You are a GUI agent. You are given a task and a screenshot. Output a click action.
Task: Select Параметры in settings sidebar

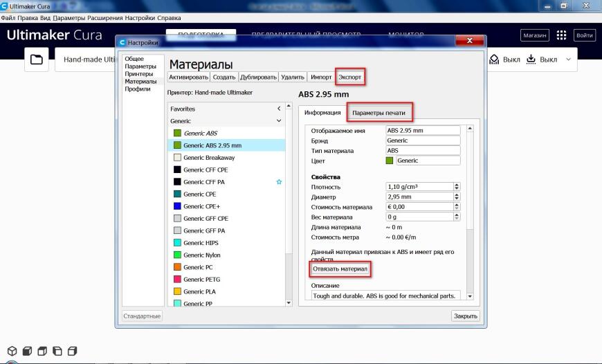tap(140, 66)
